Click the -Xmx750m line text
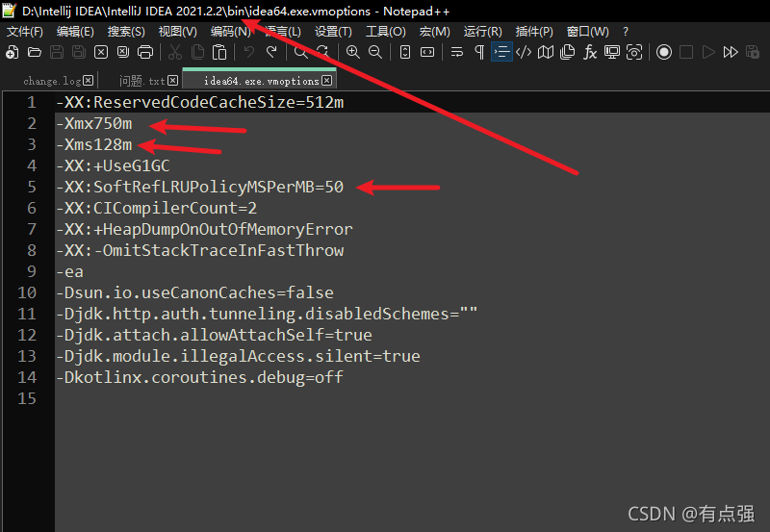The image size is (770, 532). pyautogui.click(x=94, y=124)
